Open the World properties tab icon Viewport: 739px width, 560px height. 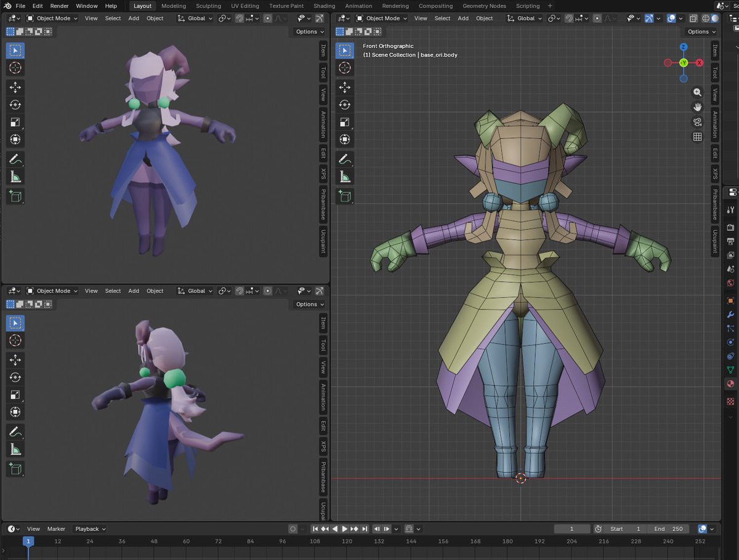730,283
